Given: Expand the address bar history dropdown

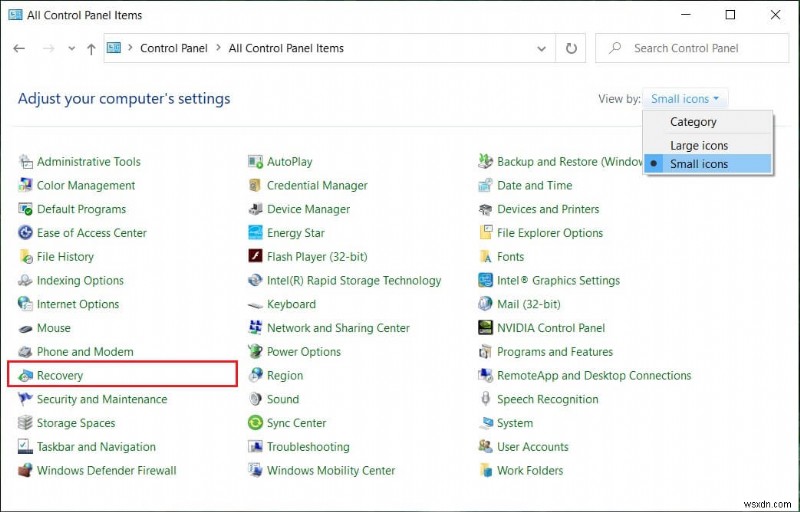Looking at the screenshot, I should click(x=541, y=48).
